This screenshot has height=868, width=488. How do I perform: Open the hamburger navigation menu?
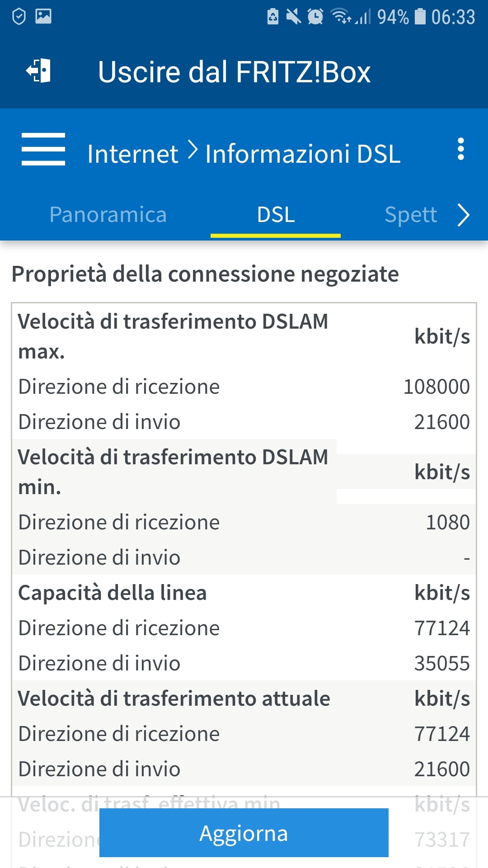[43, 149]
